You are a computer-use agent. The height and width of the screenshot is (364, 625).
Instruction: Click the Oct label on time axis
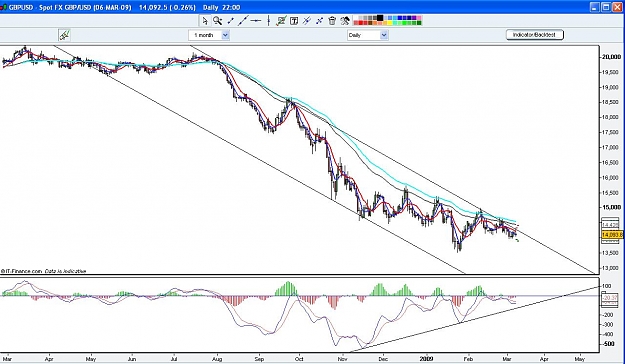tap(299, 359)
